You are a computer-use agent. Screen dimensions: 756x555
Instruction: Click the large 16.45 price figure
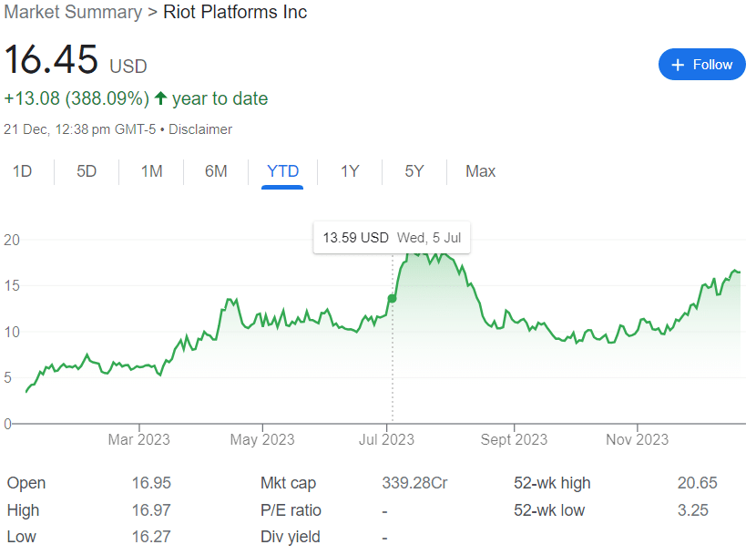pos(51,60)
